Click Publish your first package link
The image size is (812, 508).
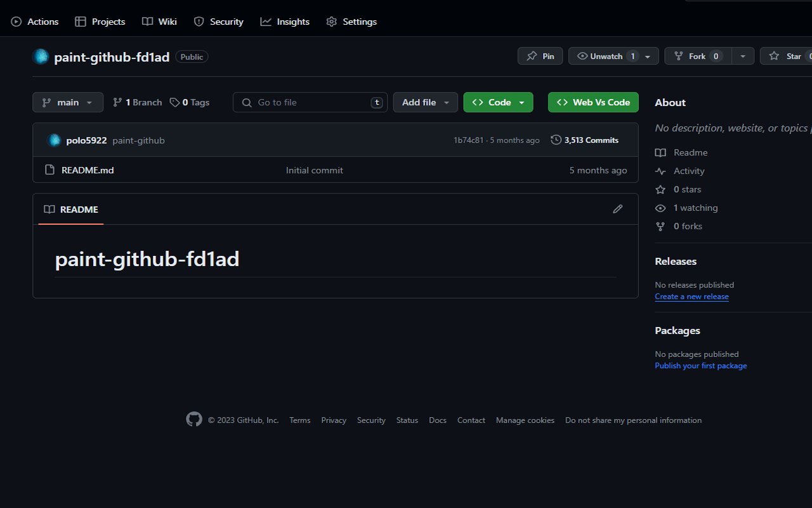point(701,366)
